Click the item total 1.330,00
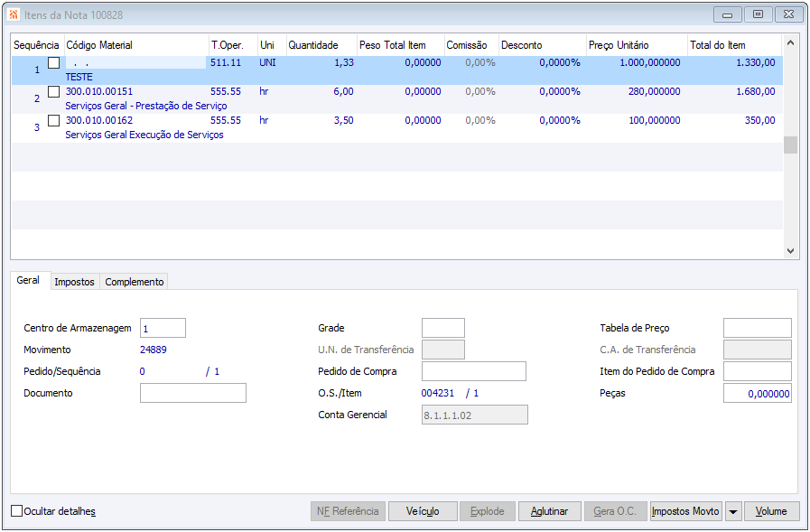The width and height of the screenshot is (810, 532). 756,62
